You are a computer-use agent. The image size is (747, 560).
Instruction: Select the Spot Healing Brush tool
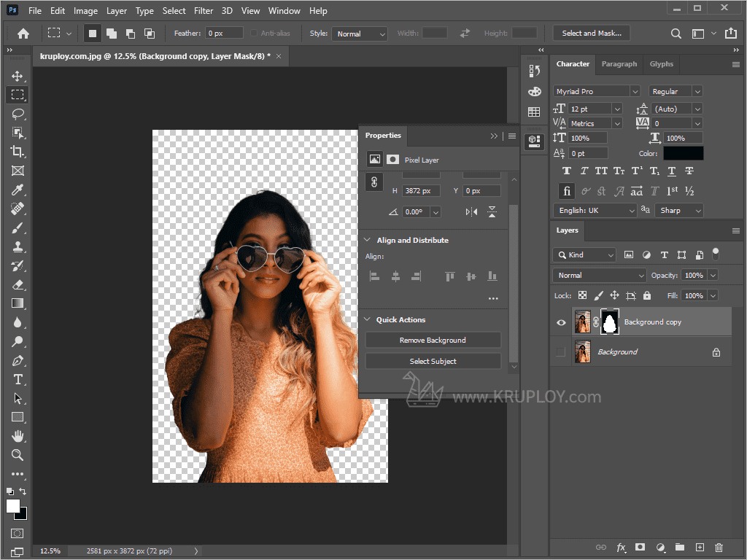[18, 209]
